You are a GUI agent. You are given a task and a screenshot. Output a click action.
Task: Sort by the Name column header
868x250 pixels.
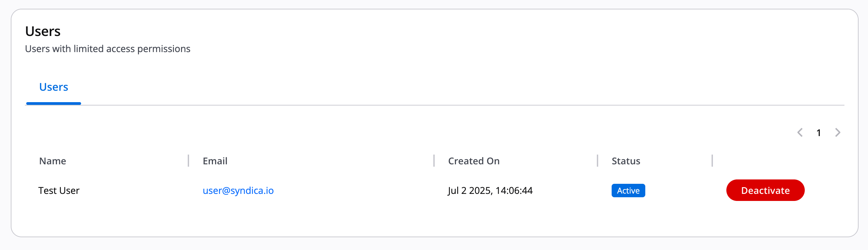[x=52, y=161]
